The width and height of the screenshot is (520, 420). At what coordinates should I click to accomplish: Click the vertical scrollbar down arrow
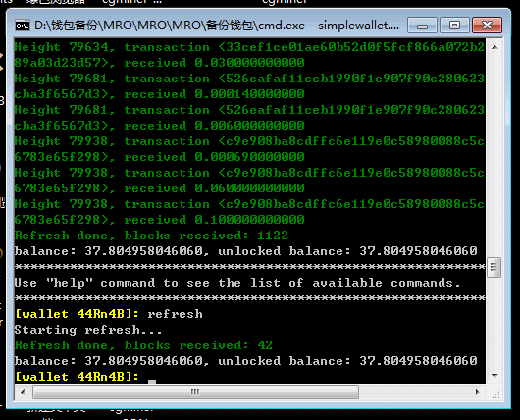coord(494,376)
